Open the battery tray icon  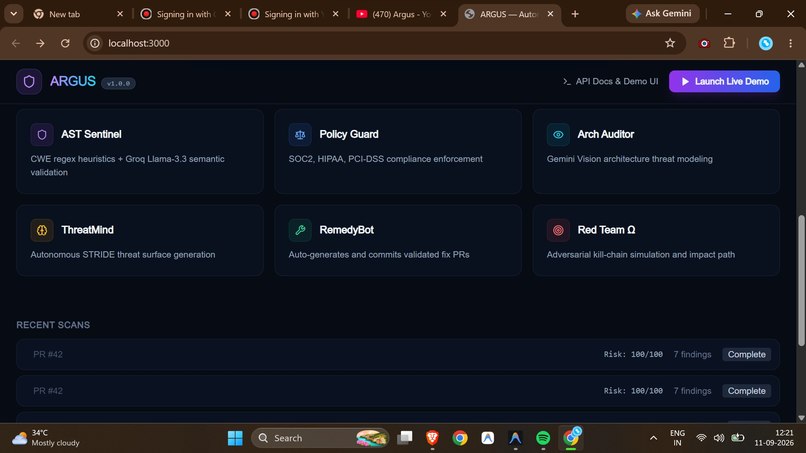(x=738, y=438)
